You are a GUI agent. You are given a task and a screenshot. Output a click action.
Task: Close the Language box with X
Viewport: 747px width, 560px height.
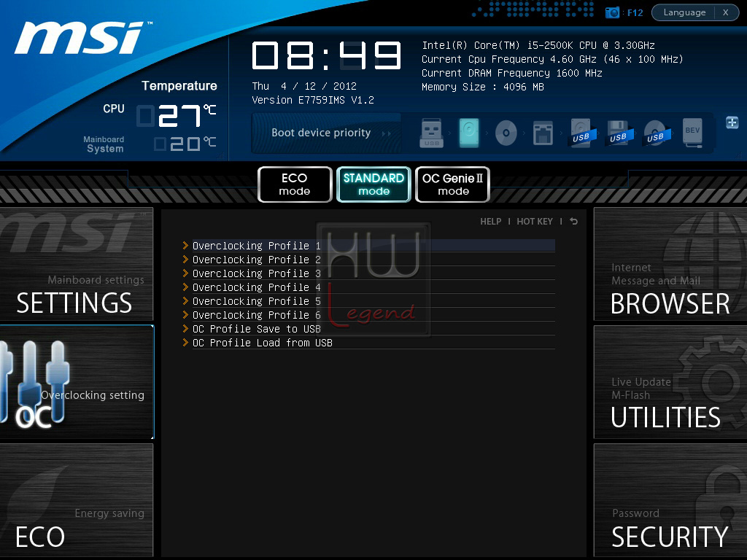click(x=726, y=12)
